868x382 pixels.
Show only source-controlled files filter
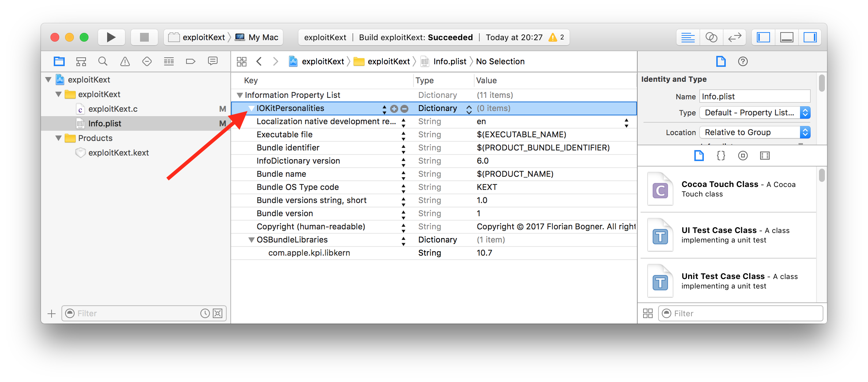pos(218,313)
